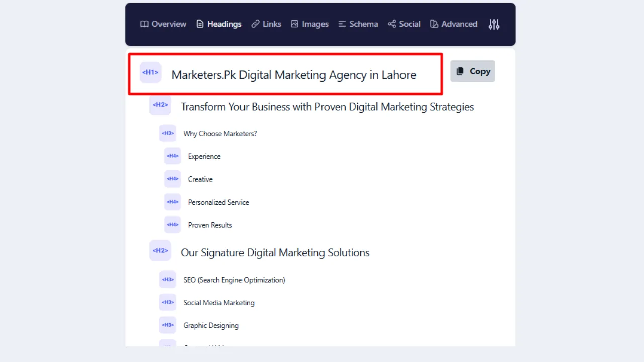Open the settings sliders icon
This screenshot has width=644, height=362.
[494, 24]
